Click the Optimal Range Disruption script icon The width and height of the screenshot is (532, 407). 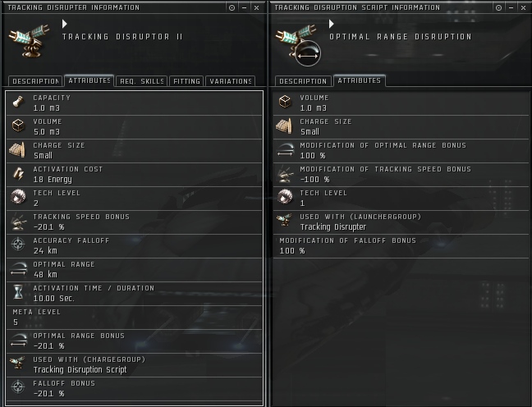click(298, 44)
